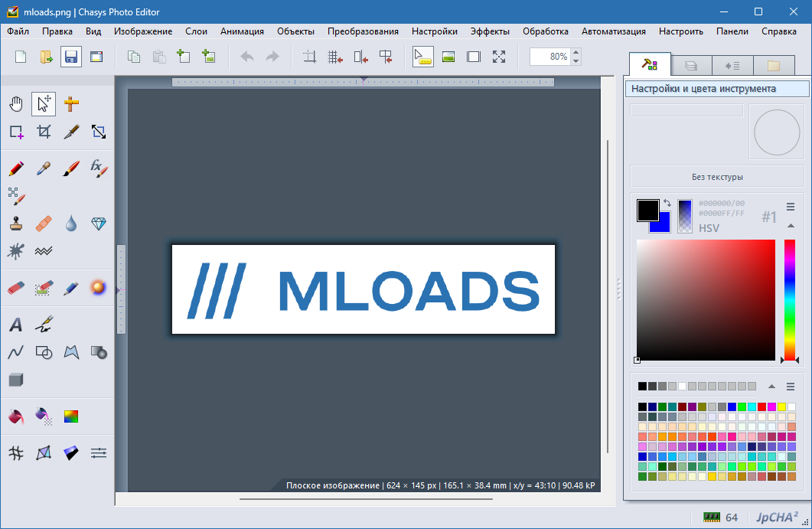
Task: Click the #1 color set label
Action: (769, 217)
